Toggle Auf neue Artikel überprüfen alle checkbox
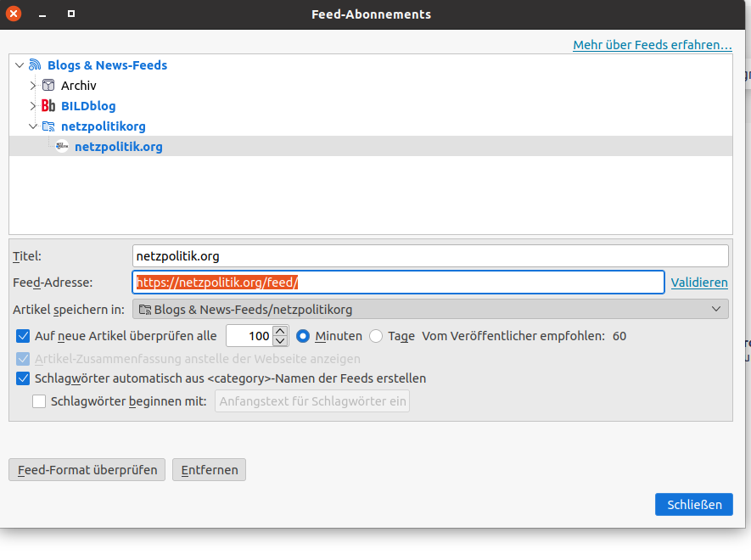751x560 pixels. (23, 336)
